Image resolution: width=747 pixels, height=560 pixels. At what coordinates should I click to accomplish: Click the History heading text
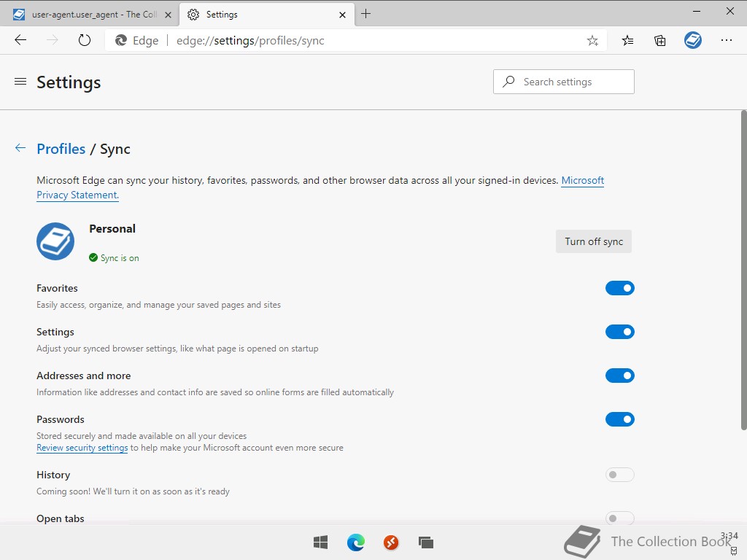(x=53, y=475)
